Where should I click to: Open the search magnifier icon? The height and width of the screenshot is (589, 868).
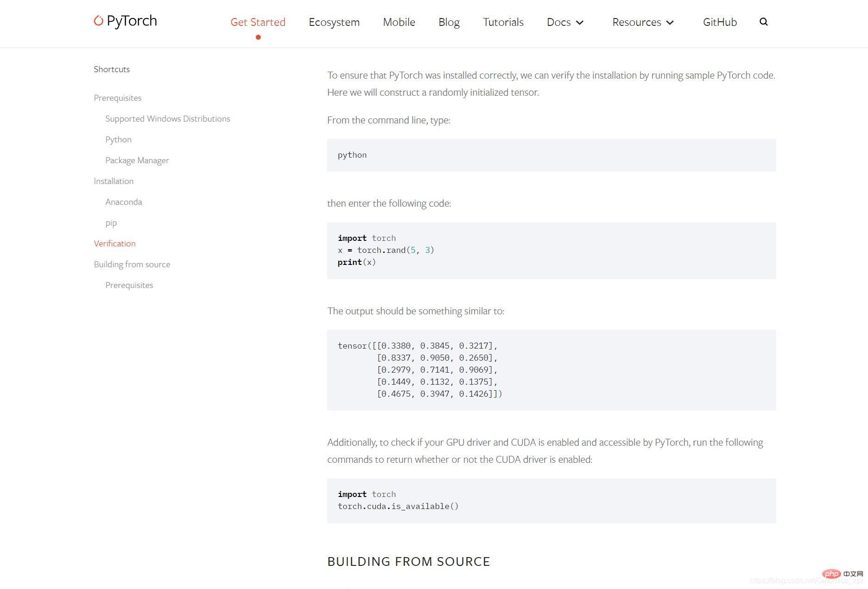tap(763, 22)
